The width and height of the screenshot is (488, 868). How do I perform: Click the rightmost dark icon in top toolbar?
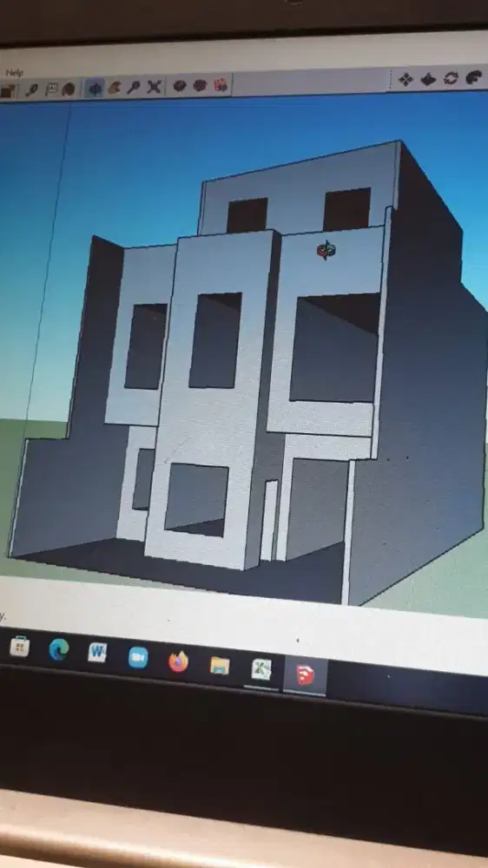(x=474, y=77)
